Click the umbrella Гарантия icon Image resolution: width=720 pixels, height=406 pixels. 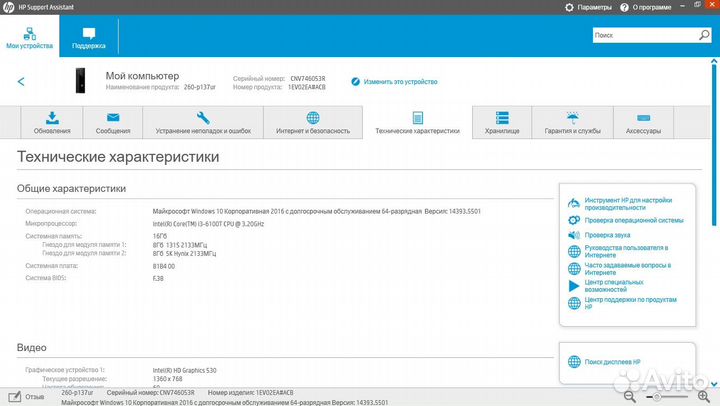click(x=573, y=118)
